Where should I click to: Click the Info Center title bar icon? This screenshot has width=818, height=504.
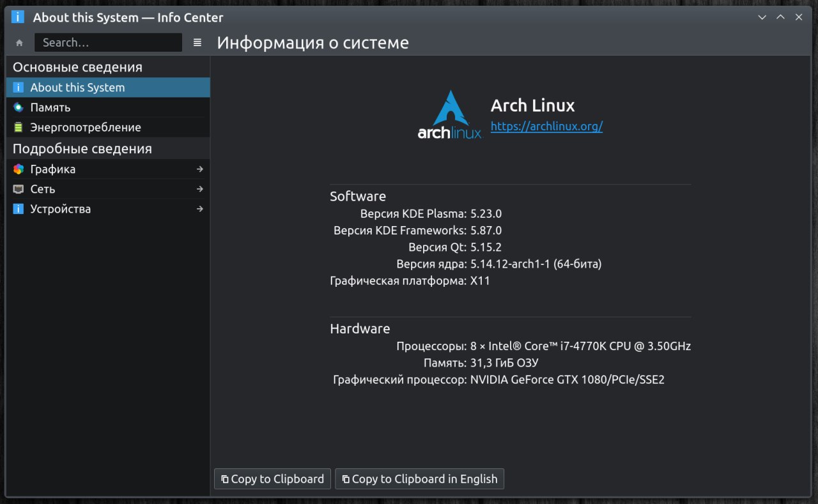click(18, 17)
